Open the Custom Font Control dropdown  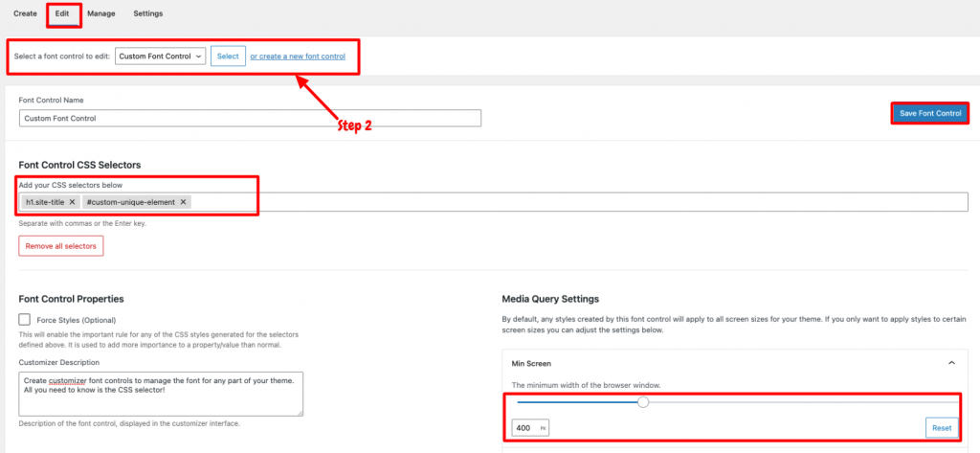(x=161, y=57)
